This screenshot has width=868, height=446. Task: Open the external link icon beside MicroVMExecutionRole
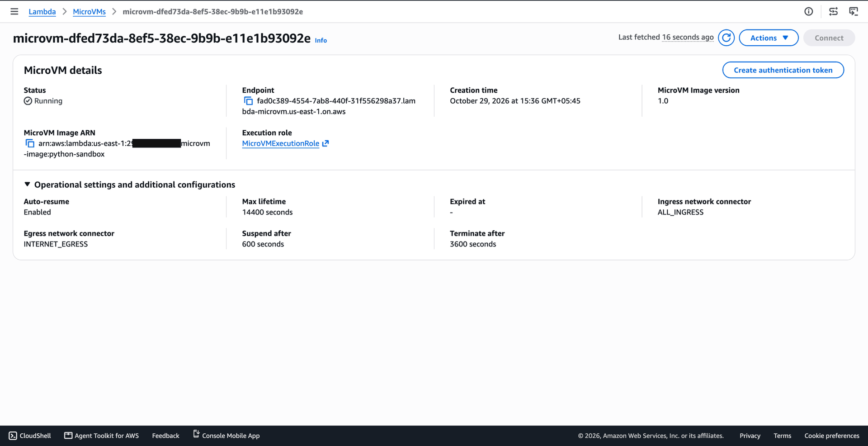tap(325, 143)
